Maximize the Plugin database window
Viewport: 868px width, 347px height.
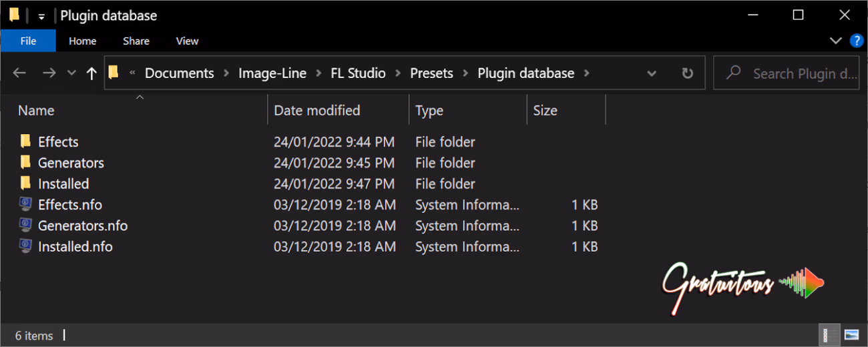(798, 15)
